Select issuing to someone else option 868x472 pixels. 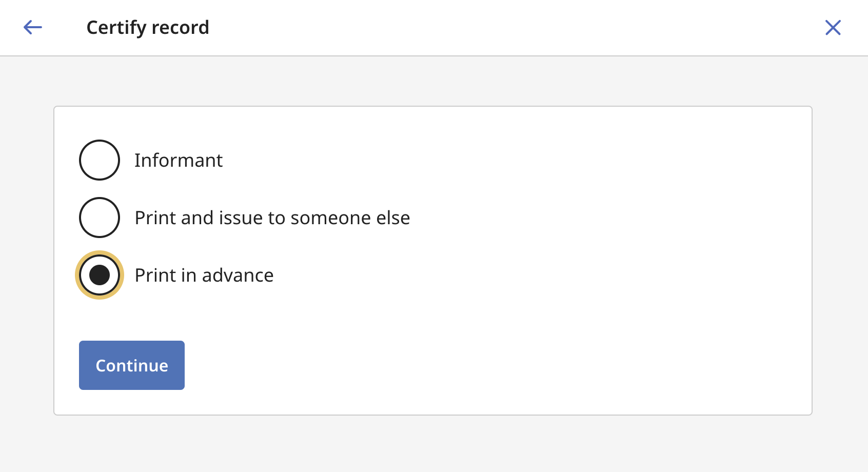100,218
